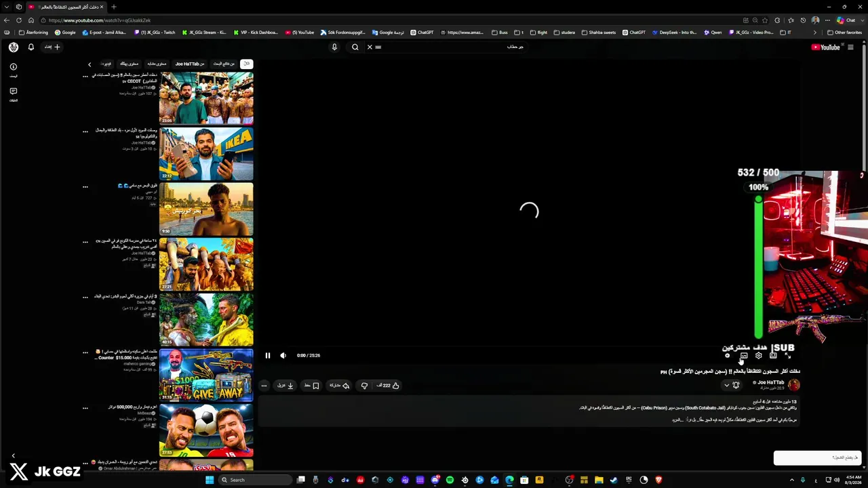Open the IKEA video thumbnail

click(x=206, y=154)
